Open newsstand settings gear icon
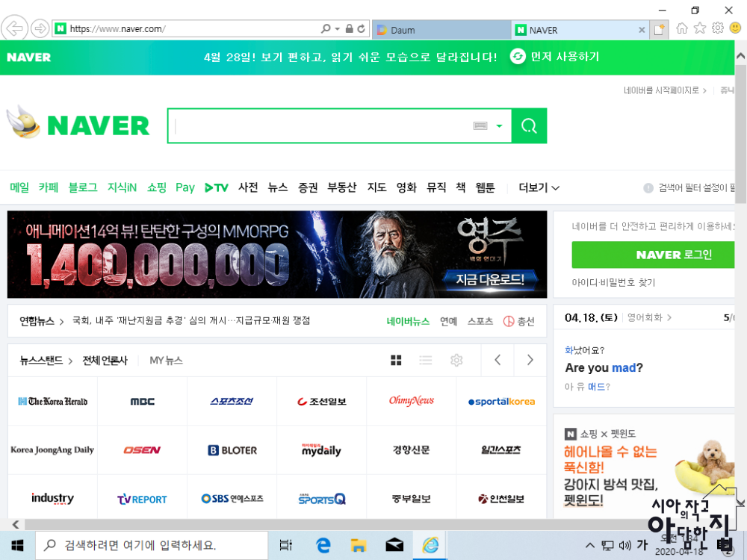The image size is (747, 560). tap(456, 360)
